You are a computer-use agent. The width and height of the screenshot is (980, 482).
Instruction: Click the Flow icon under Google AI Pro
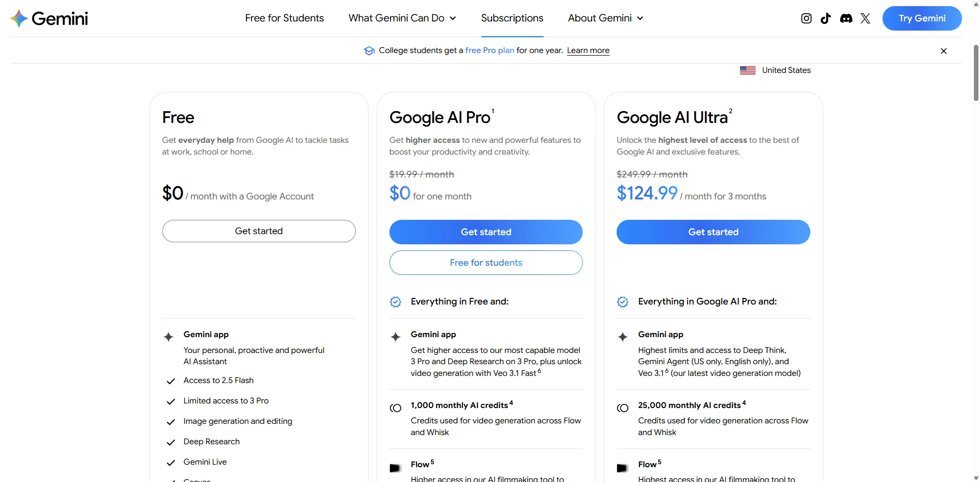click(395, 468)
